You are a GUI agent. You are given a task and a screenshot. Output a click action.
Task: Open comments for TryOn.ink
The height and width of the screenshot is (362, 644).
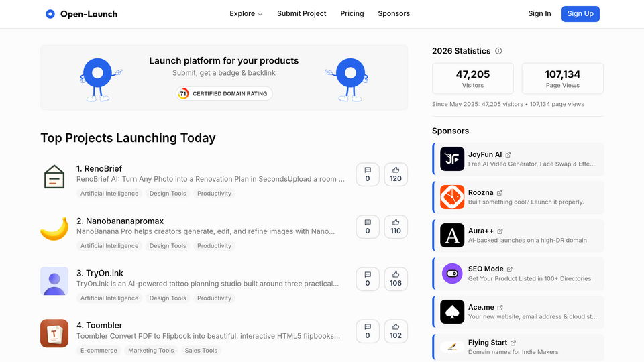tap(368, 279)
